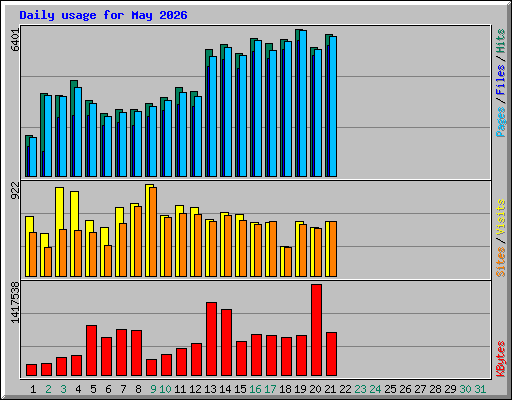
Task: Click the orange sites bar for day 18
Action: coord(288,262)
